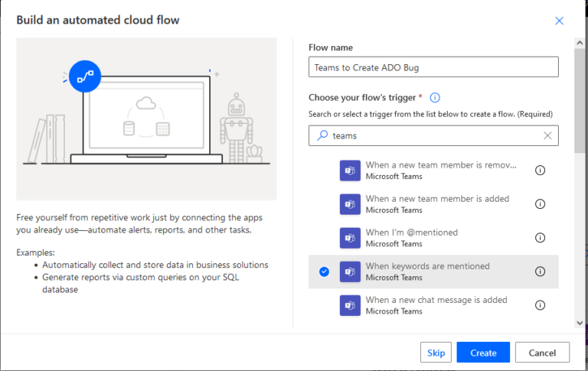
Task: Clear the teams search text with X icon
Action: (x=547, y=135)
